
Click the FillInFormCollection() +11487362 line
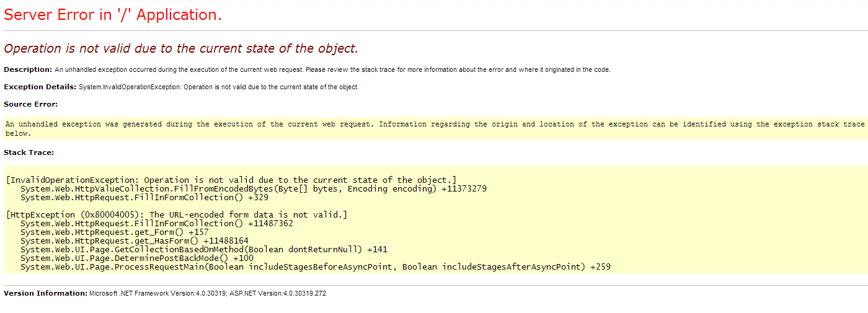[157, 223]
